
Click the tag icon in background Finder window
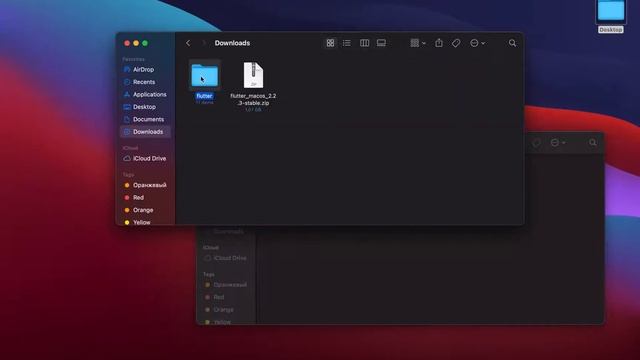click(536, 142)
